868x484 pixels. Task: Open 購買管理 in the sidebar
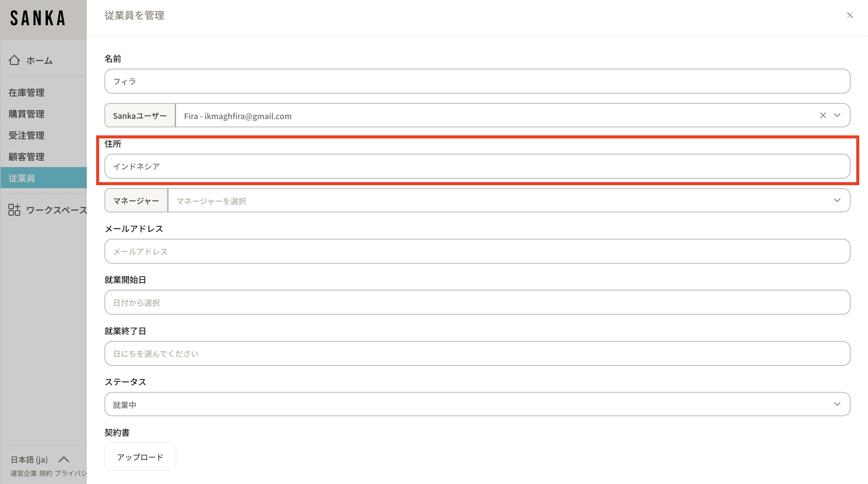pyautogui.click(x=26, y=114)
